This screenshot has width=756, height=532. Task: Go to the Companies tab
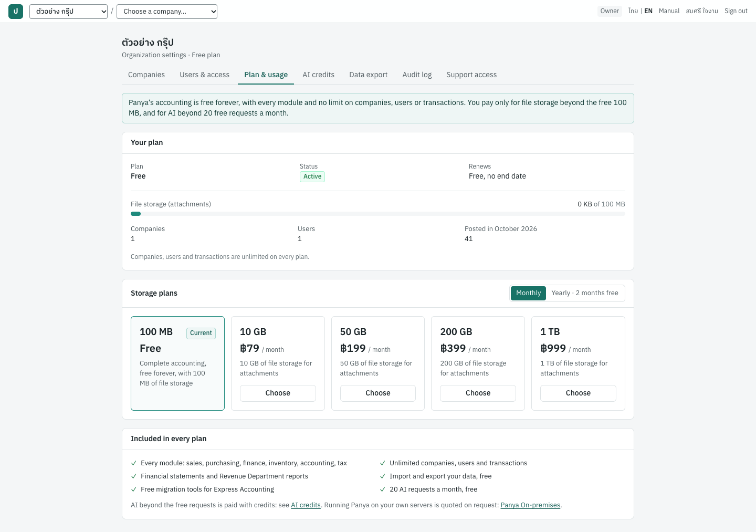[146, 75]
